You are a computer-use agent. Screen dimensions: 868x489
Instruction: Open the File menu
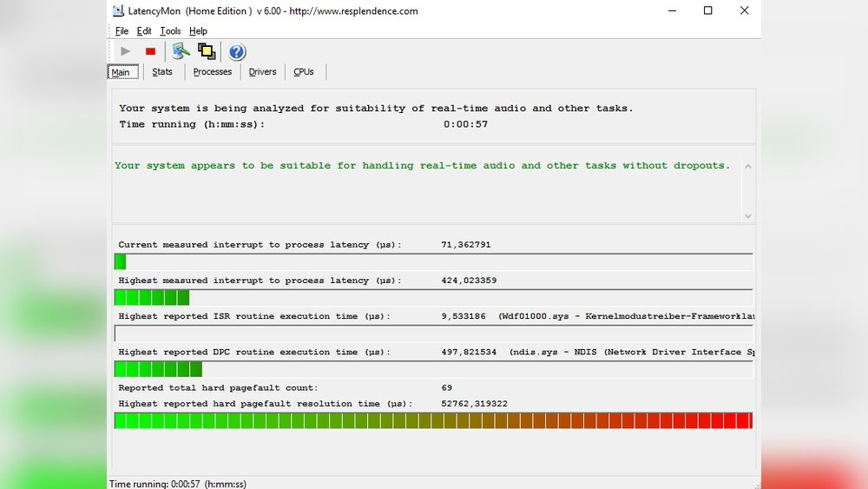(x=122, y=31)
